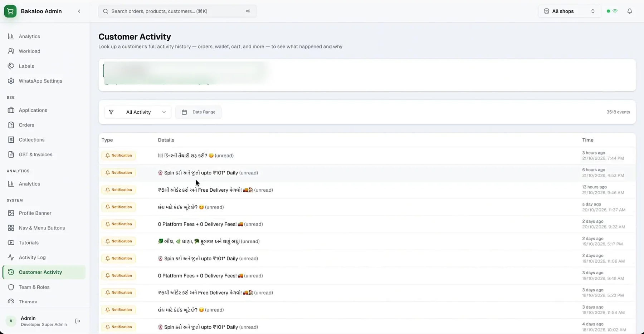Screen dimensions: 644x334
Task: Open Customer Activity menu item
Action: pyautogui.click(x=45, y=272)
